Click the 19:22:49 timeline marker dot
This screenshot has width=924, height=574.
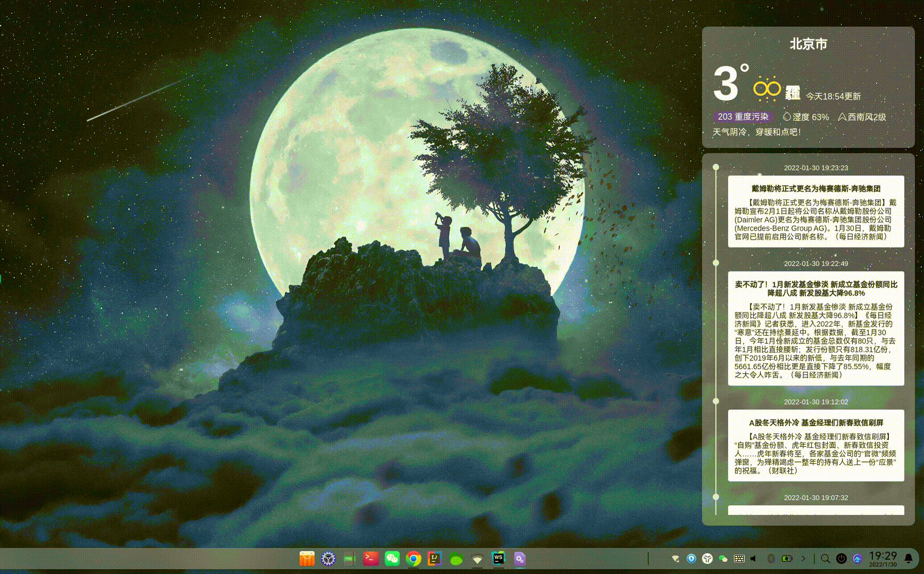(716, 263)
